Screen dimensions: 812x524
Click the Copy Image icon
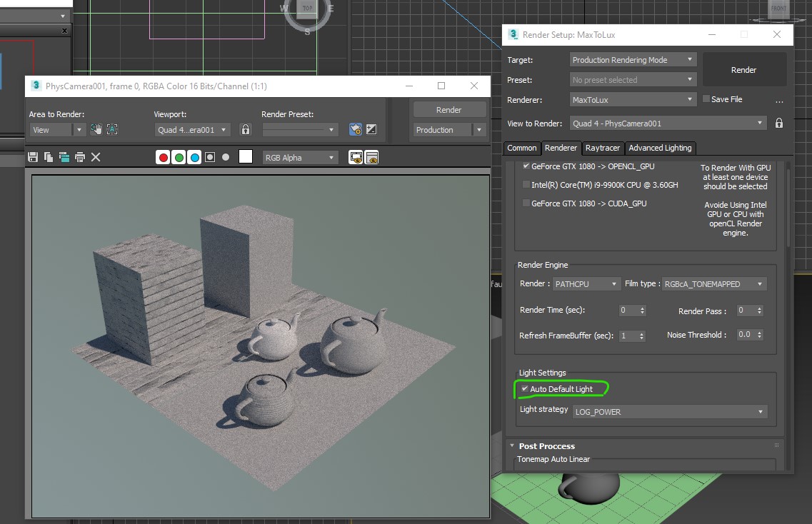(x=48, y=157)
